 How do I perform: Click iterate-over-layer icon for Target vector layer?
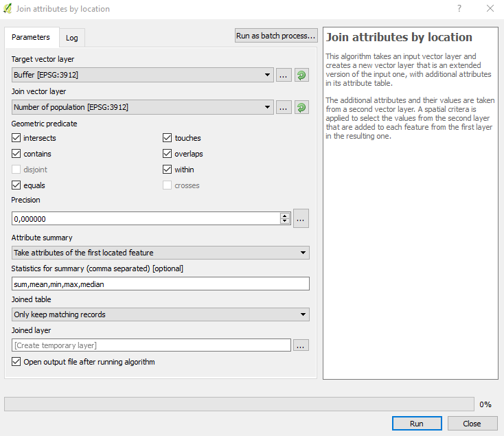(301, 76)
